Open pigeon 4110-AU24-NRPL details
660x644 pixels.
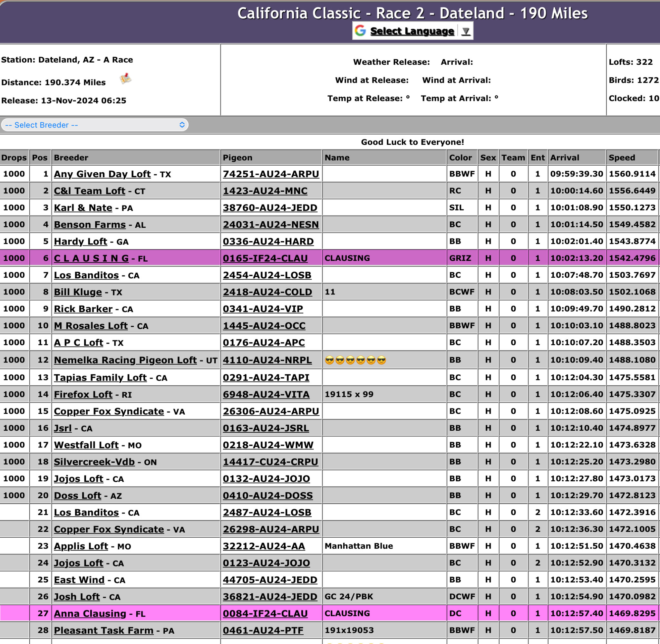pos(267,360)
